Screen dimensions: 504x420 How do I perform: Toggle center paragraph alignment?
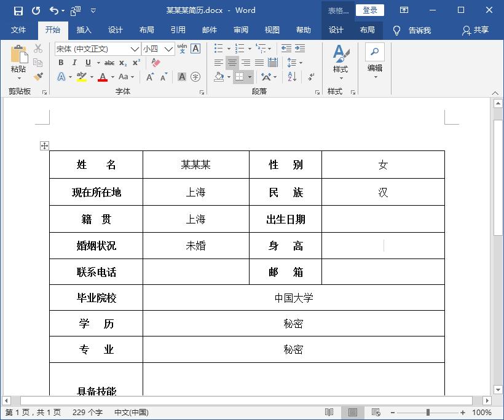click(232, 63)
